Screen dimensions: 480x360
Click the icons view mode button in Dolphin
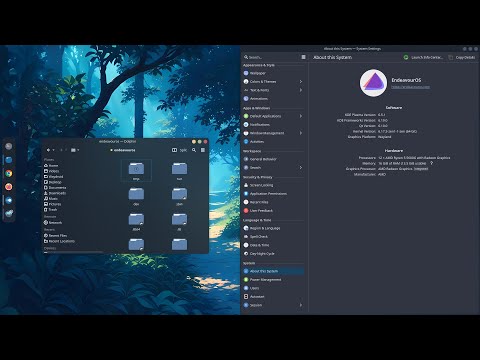tap(73, 150)
